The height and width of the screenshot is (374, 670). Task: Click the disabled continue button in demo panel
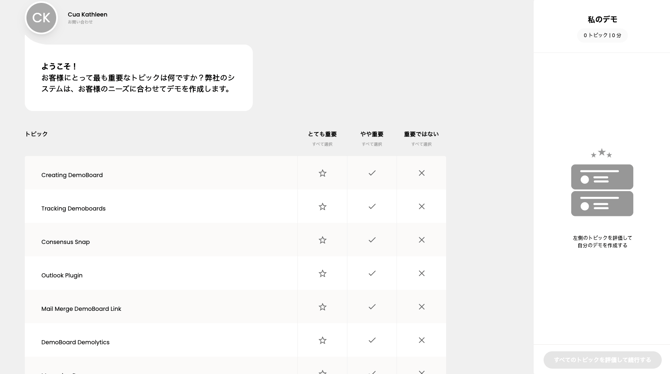[602, 360]
